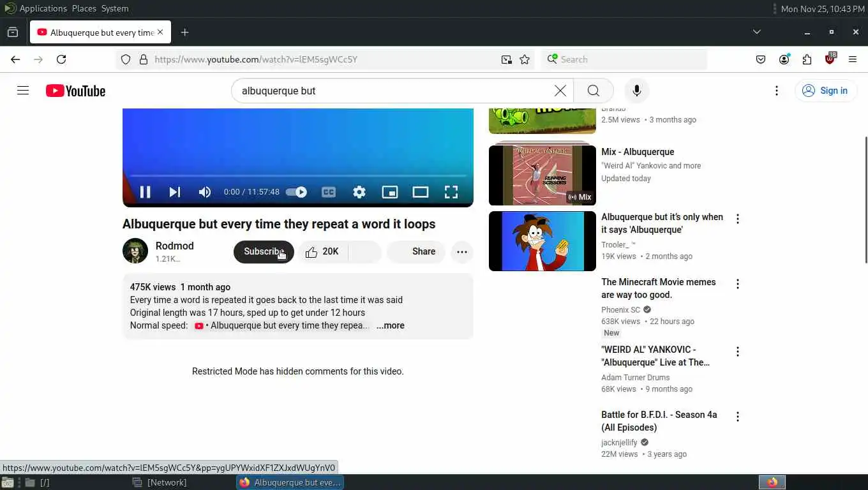868x490 pixels.
Task: Subscribe to the Rodmod channel
Action: (x=264, y=251)
